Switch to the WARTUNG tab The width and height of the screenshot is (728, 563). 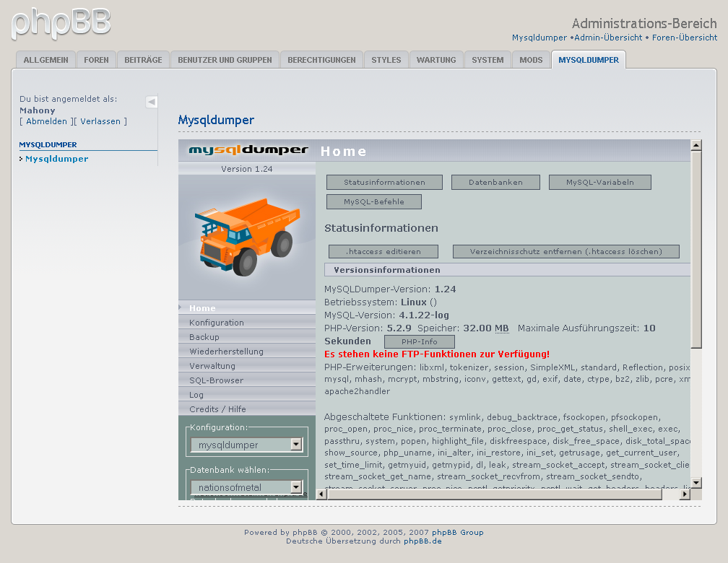tap(436, 60)
